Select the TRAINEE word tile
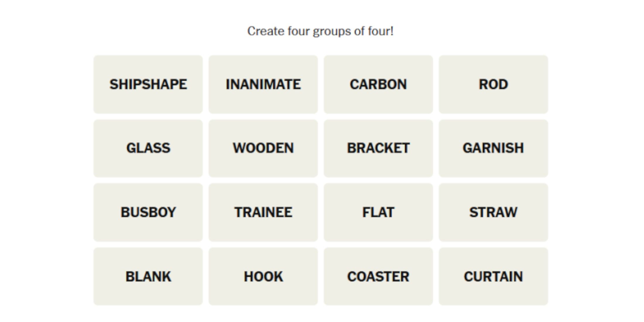This screenshot has width=644, height=322. 263,213
